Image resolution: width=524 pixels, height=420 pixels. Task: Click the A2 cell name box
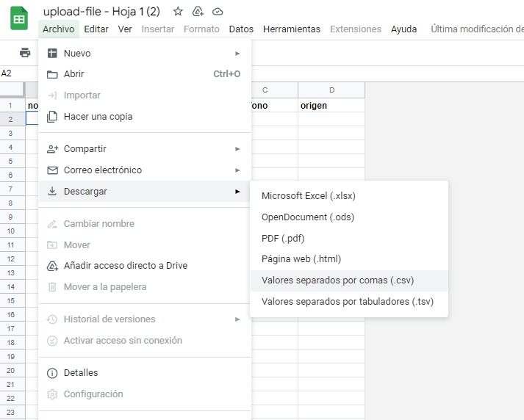(7, 73)
